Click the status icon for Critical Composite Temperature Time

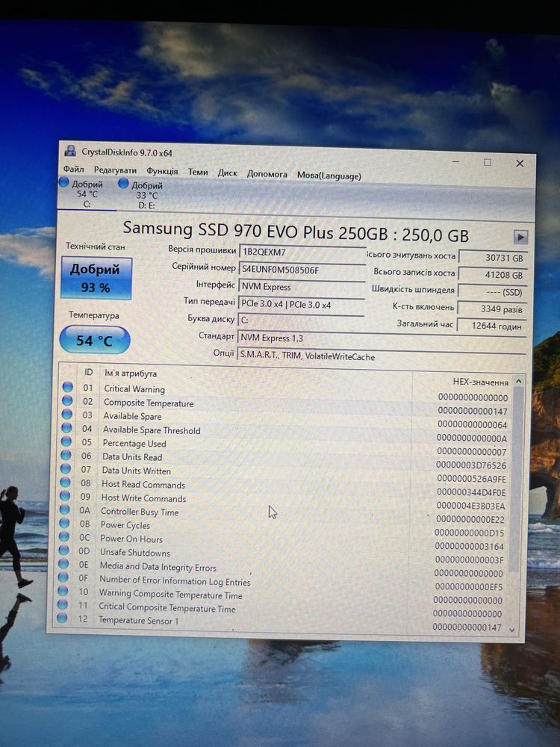pyautogui.click(x=63, y=604)
